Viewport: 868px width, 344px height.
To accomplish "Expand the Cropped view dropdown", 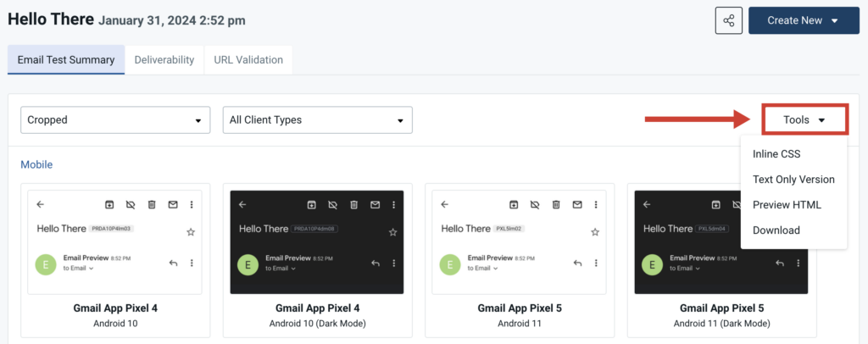I will 115,120.
